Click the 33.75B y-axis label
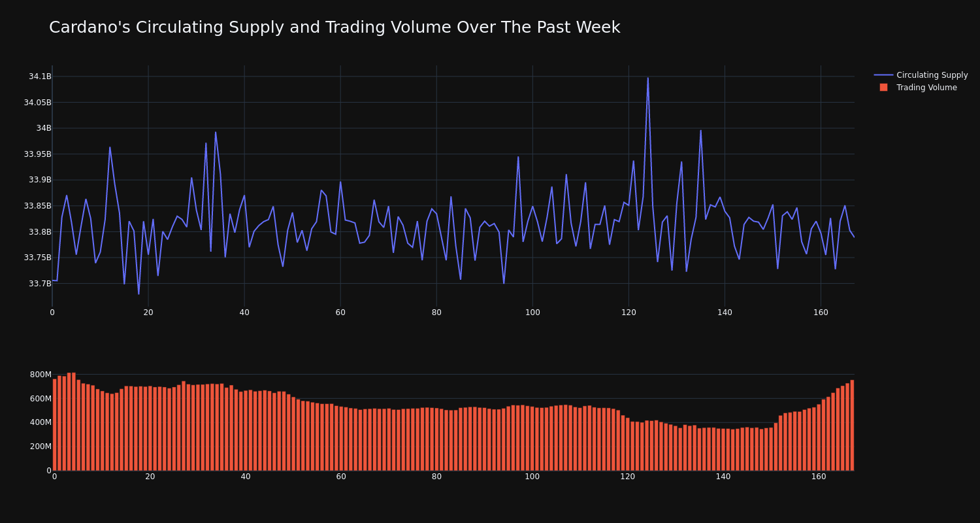This screenshot has width=980, height=523. tap(37, 258)
